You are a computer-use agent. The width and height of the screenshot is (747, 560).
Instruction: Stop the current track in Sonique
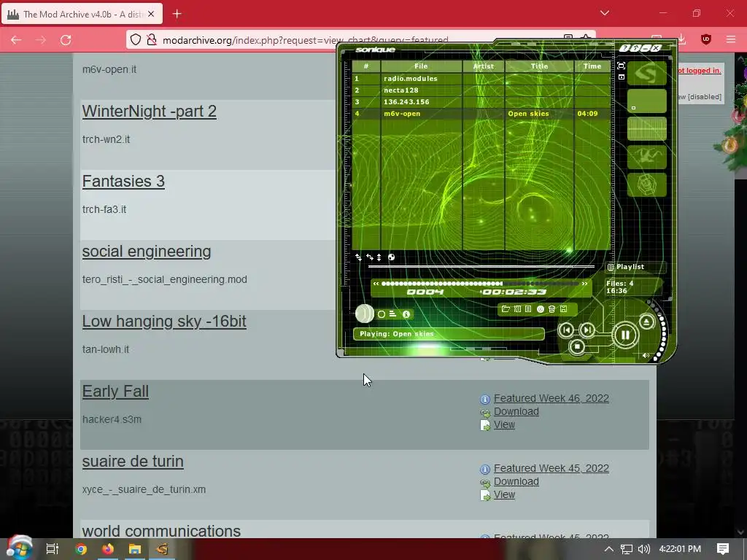coord(577,346)
